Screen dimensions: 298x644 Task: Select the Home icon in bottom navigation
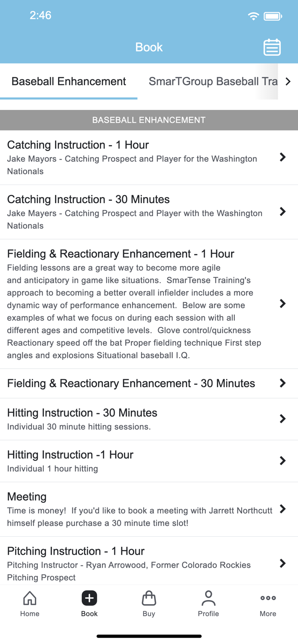tap(30, 603)
